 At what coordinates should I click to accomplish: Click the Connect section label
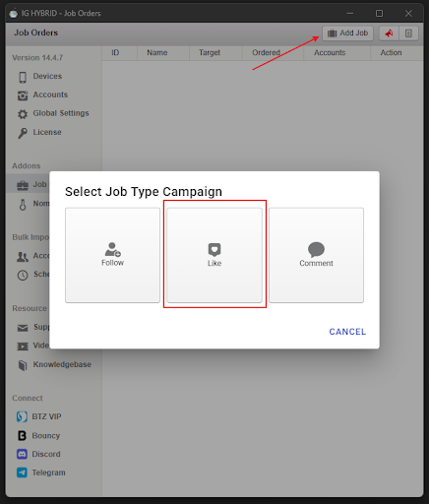[x=28, y=399]
